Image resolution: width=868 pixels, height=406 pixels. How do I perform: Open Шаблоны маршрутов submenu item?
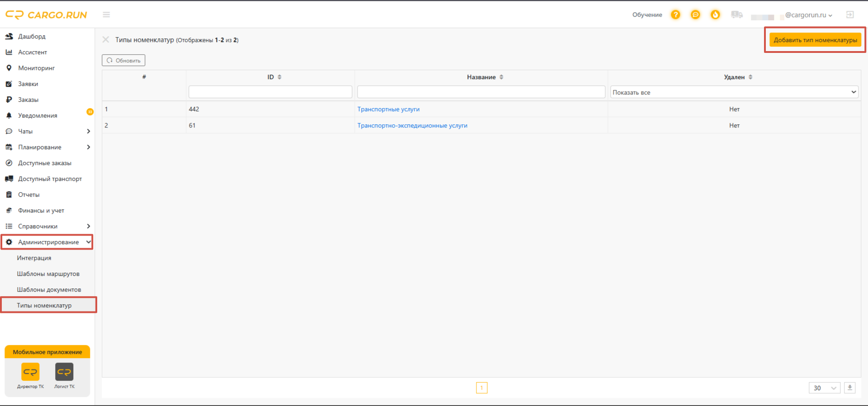(x=48, y=274)
